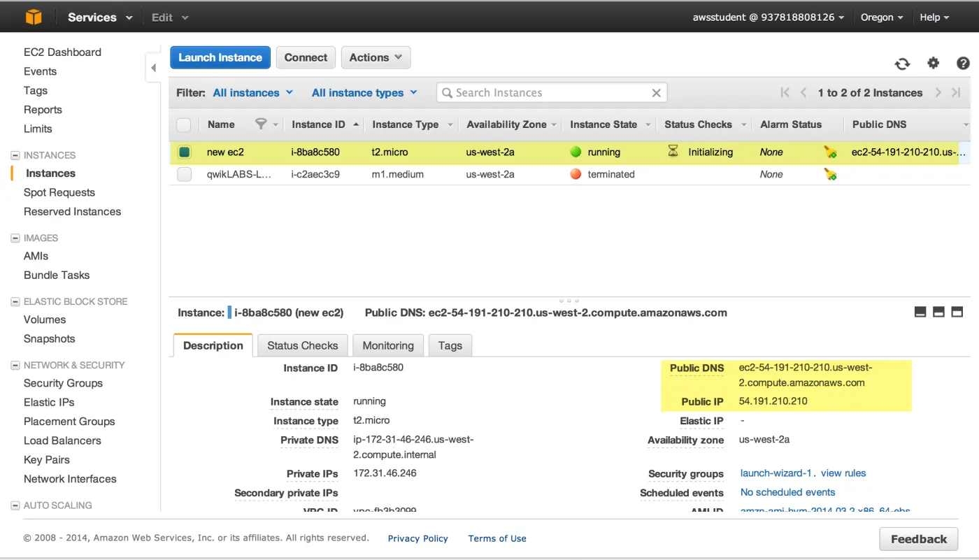
Task: Click the green running state indicator
Action: point(576,152)
